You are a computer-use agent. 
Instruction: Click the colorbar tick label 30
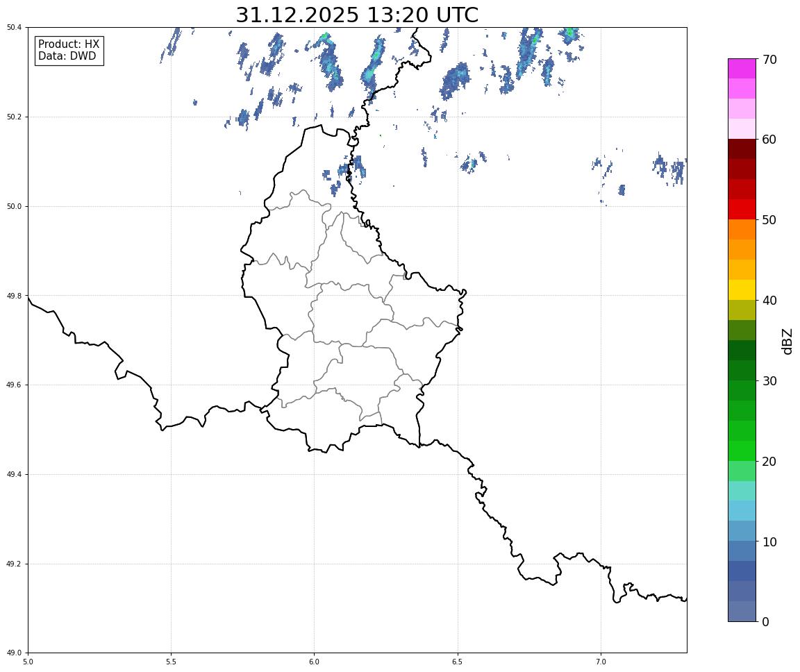pyautogui.click(x=769, y=381)
